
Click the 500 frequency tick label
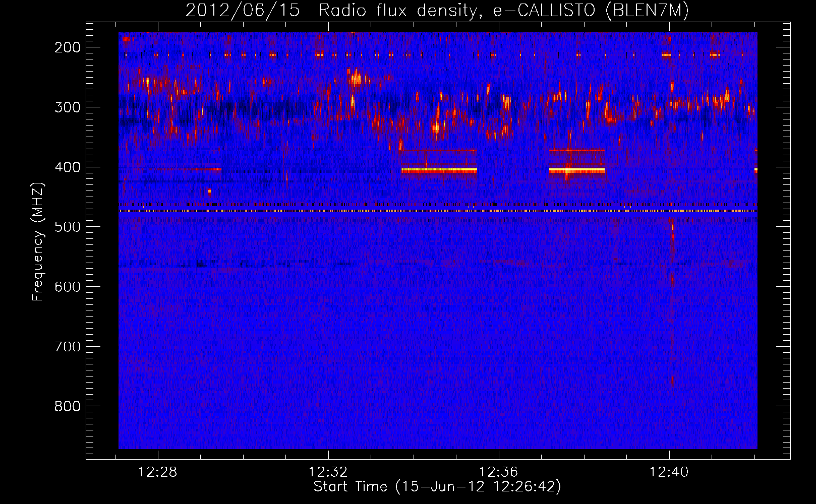point(68,227)
